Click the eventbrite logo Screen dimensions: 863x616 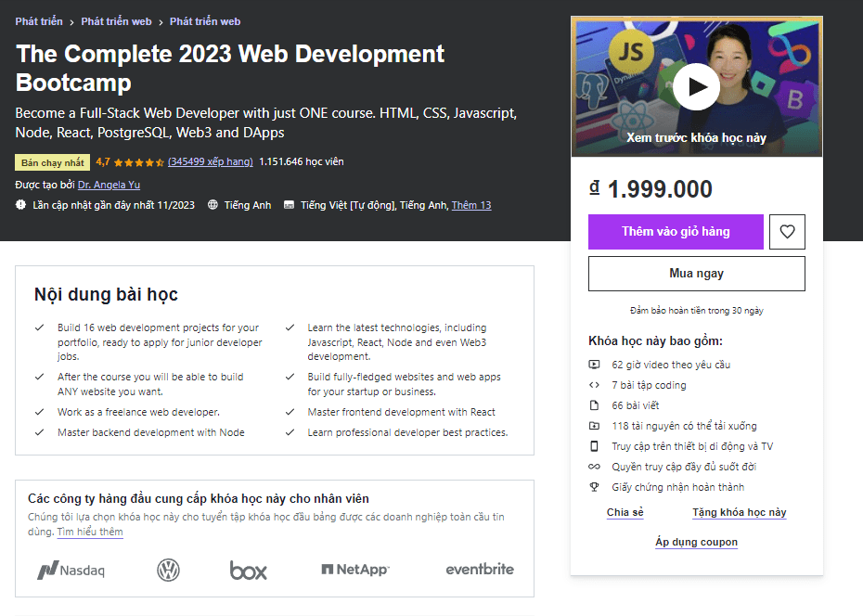[x=479, y=570]
